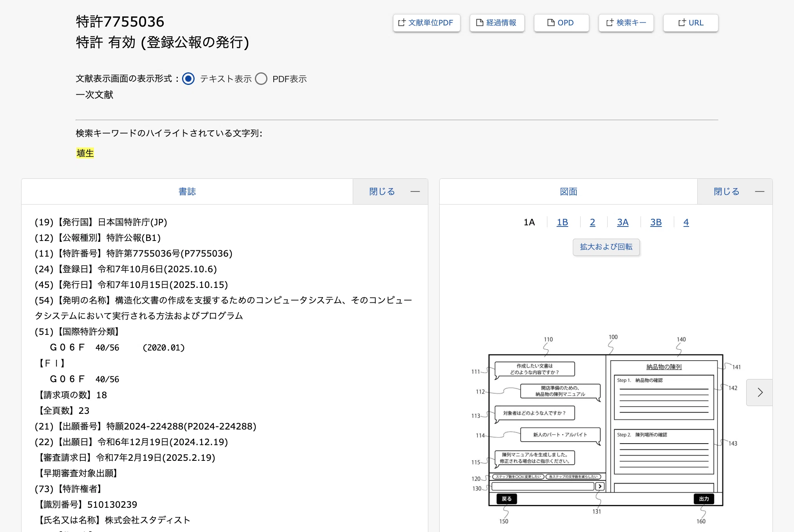
Task: Click the 図面 panel header
Action: [568, 192]
